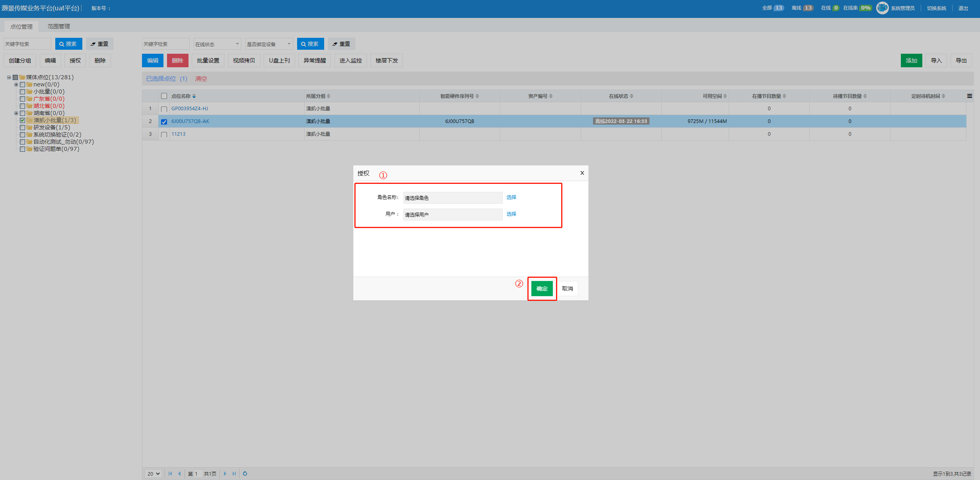Open table column settings menu icon
980x480 pixels.
point(969,96)
